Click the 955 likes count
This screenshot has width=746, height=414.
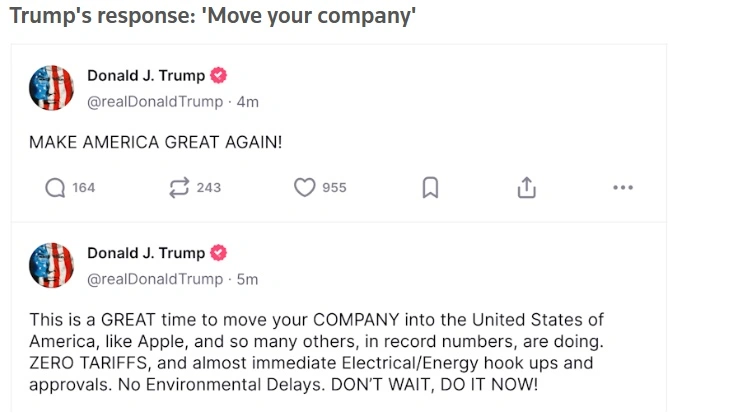[334, 188]
